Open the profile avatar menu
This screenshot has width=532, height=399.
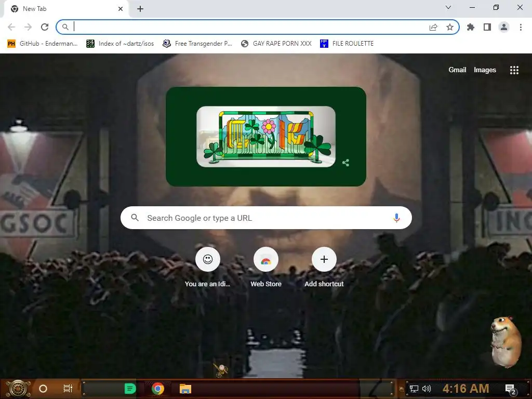(504, 27)
